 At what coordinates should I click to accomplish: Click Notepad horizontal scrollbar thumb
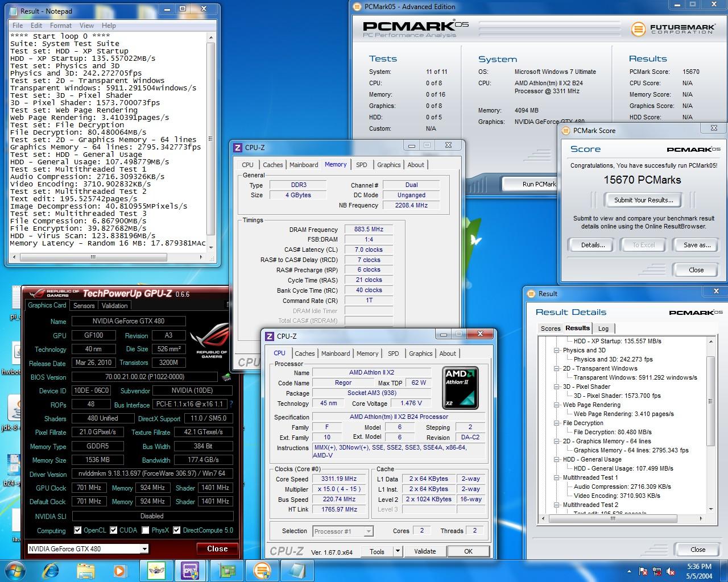pyautogui.click(x=93, y=257)
